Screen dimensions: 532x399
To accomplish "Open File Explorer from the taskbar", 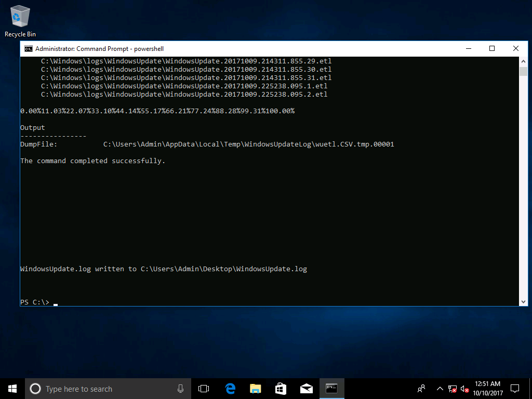I will click(255, 388).
